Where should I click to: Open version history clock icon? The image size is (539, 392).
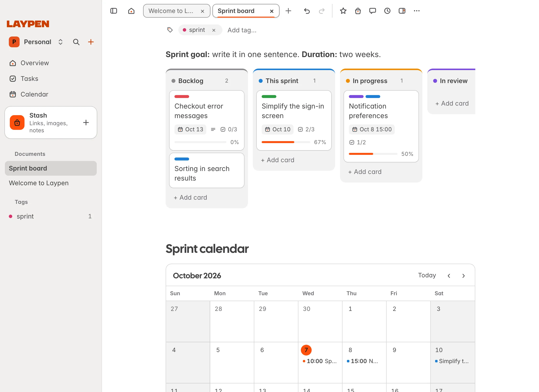pos(387,11)
